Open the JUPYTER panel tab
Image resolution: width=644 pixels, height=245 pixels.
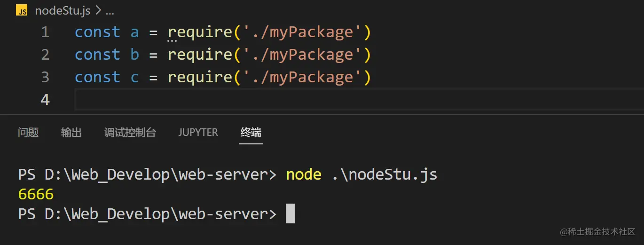point(198,133)
